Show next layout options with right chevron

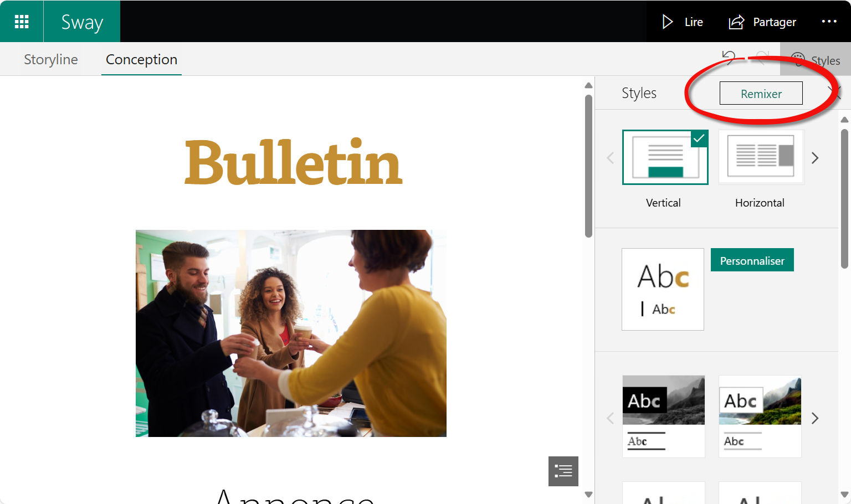click(x=815, y=158)
